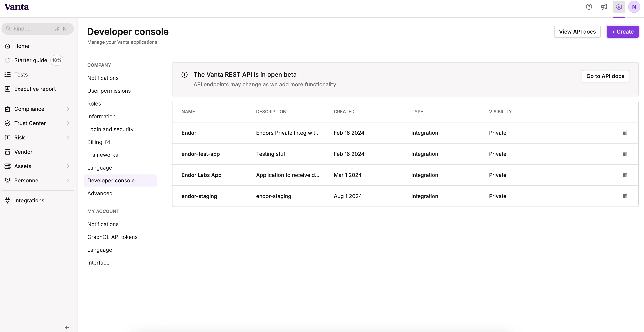The width and height of the screenshot is (644, 332).
Task: Click the Starter guide 18% progress badge
Action: [57, 60]
